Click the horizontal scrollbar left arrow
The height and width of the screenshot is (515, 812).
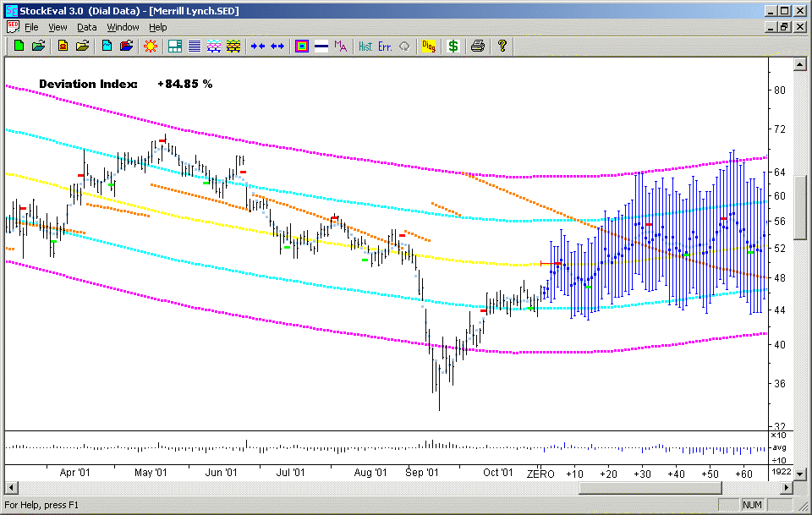tap(11, 487)
